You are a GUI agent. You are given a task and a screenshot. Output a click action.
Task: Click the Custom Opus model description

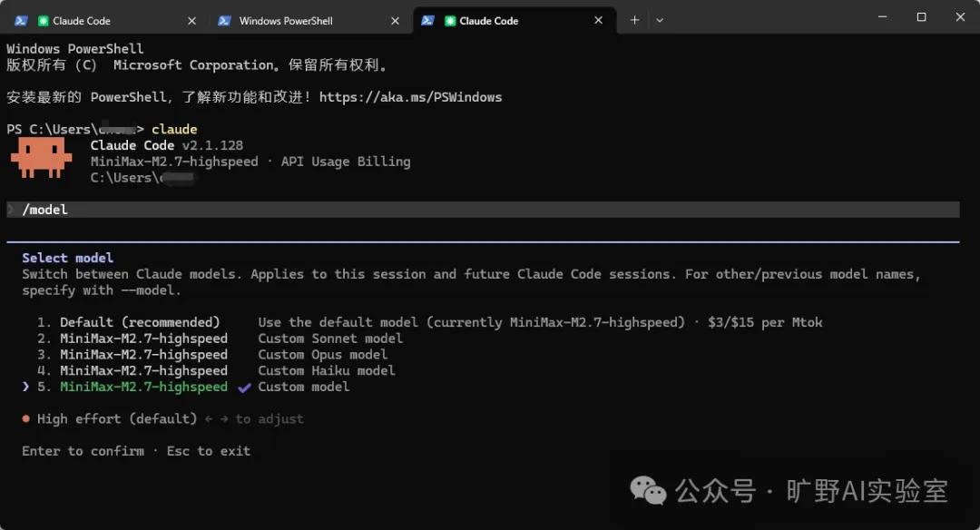click(322, 354)
